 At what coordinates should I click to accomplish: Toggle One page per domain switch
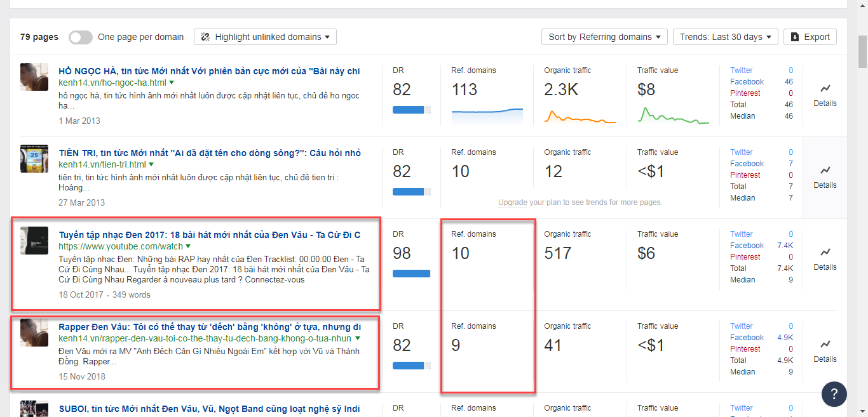click(x=81, y=37)
